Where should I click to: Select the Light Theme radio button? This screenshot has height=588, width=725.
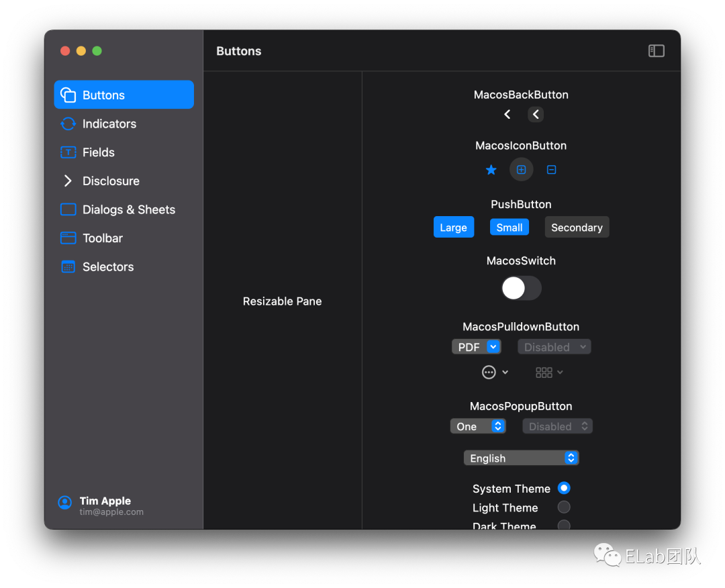[x=564, y=507]
